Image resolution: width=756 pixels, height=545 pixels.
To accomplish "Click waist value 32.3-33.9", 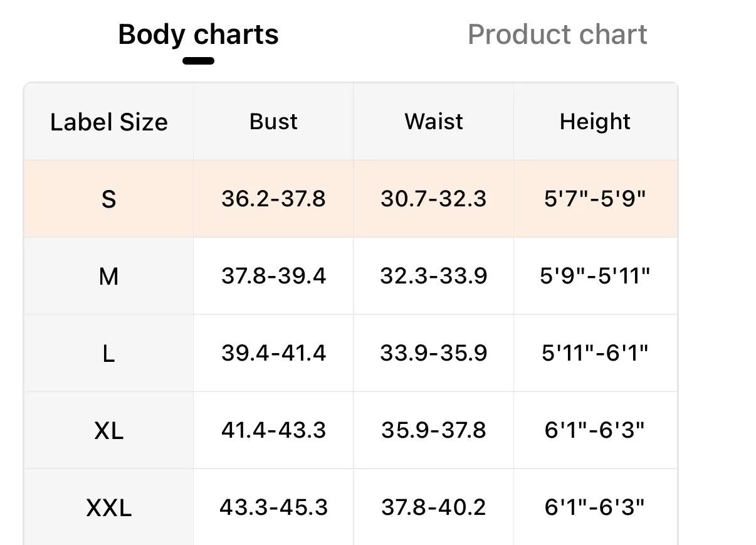I will [434, 276].
